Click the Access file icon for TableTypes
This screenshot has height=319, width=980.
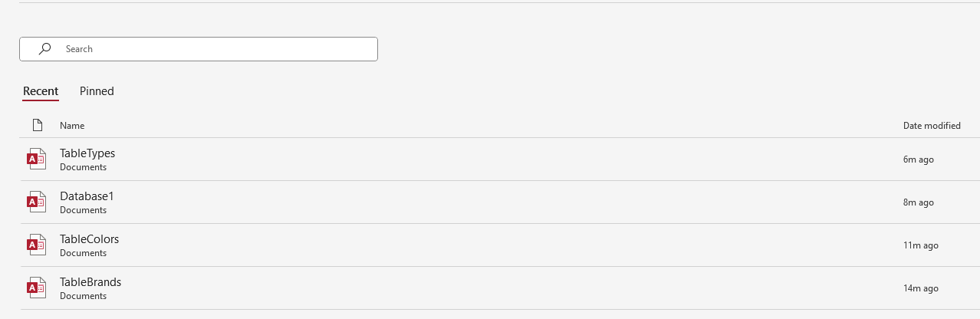tap(37, 159)
